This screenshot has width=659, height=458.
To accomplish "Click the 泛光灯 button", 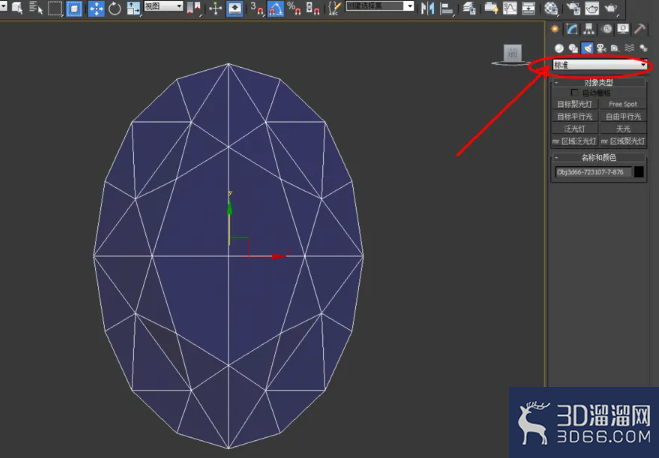I will click(575, 129).
